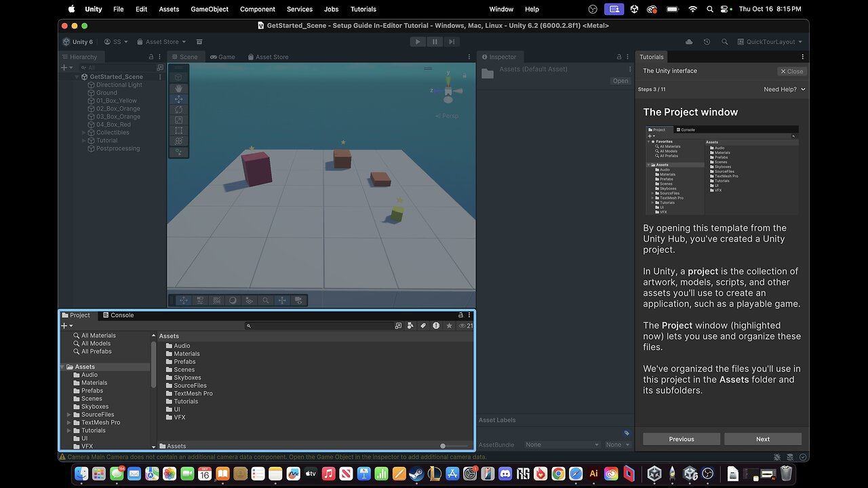Image resolution: width=868 pixels, height=488 pixels.
Task: Open the Hierarchy panel options menu
Action: tap(160, 57)
